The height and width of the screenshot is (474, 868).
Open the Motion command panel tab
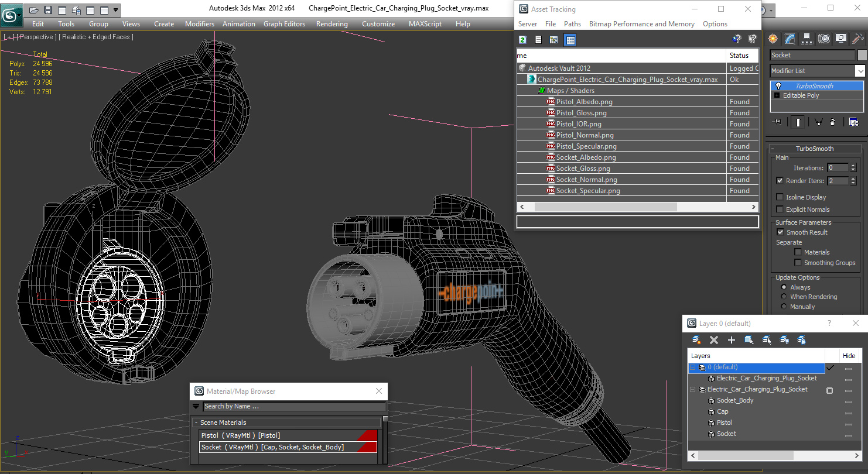pos(824,39)
